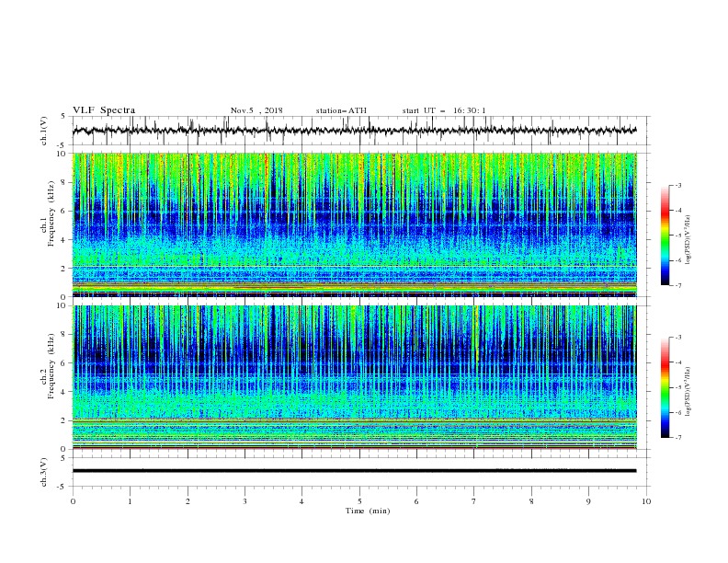728x563 pixels.
Task: Click the "Time (min)" axis label
Action: point(368,511)
